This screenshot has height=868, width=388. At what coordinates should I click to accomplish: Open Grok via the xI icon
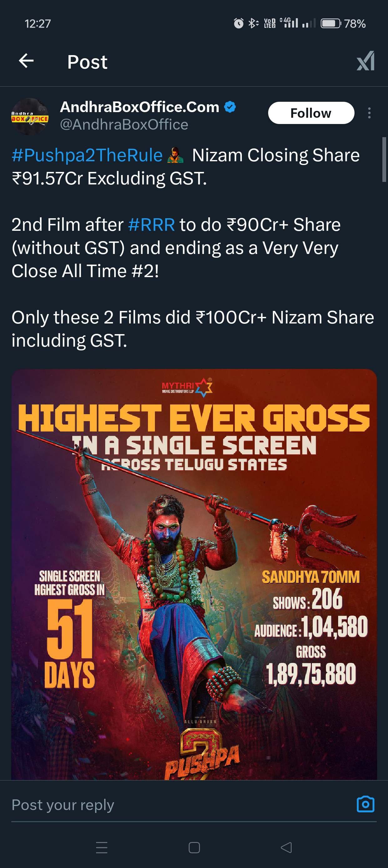pos(365,61)
